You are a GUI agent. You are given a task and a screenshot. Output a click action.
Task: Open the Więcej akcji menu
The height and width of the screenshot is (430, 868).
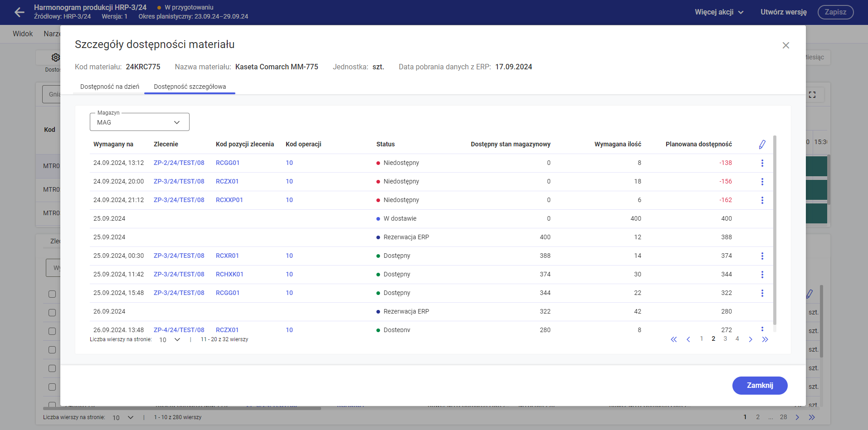pos(719,12)
